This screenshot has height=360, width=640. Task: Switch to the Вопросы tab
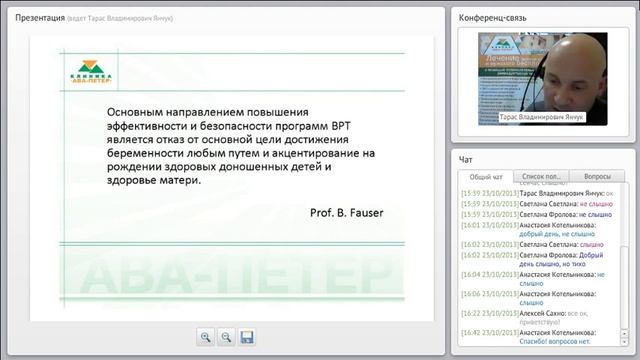click(597, 176)
